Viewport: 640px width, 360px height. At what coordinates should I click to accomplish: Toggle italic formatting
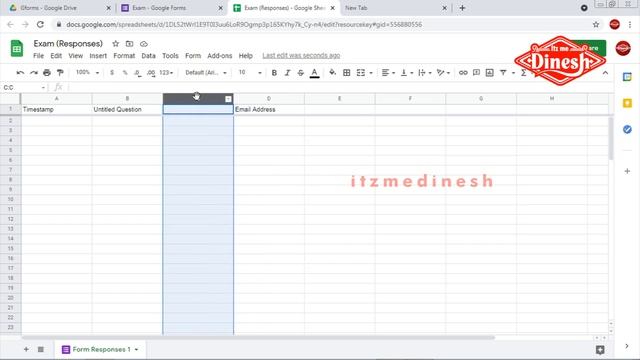click(287, 73)
